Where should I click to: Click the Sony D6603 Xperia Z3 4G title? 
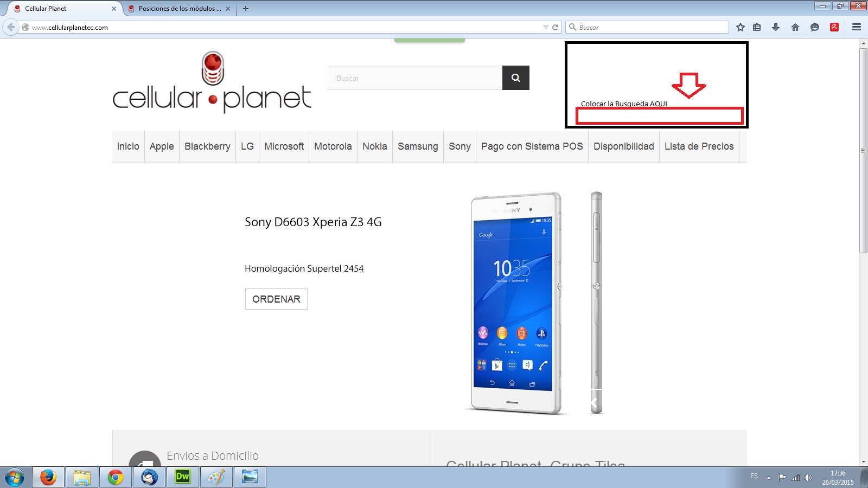coord(313,222)
